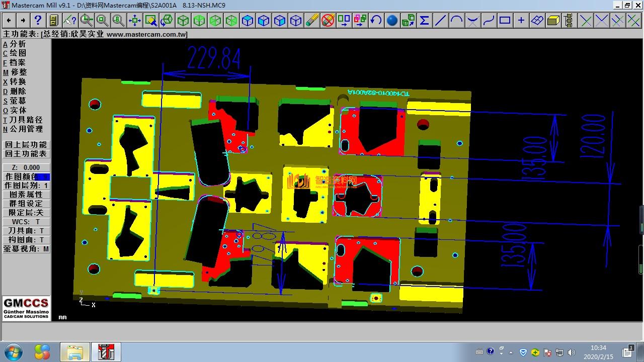Choose the Create rectangle tool
Image resolution: width=644 pixels, height=362 pixels.
pos(505,20)
